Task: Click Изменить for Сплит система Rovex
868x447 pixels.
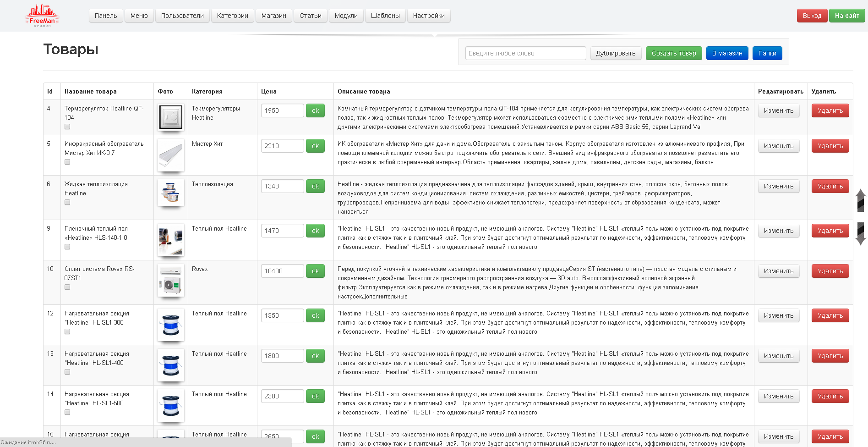Action: coord(779,271)
